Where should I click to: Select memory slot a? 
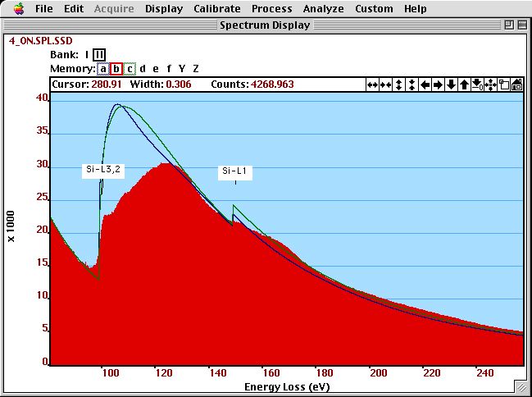[x=103, y=69]
